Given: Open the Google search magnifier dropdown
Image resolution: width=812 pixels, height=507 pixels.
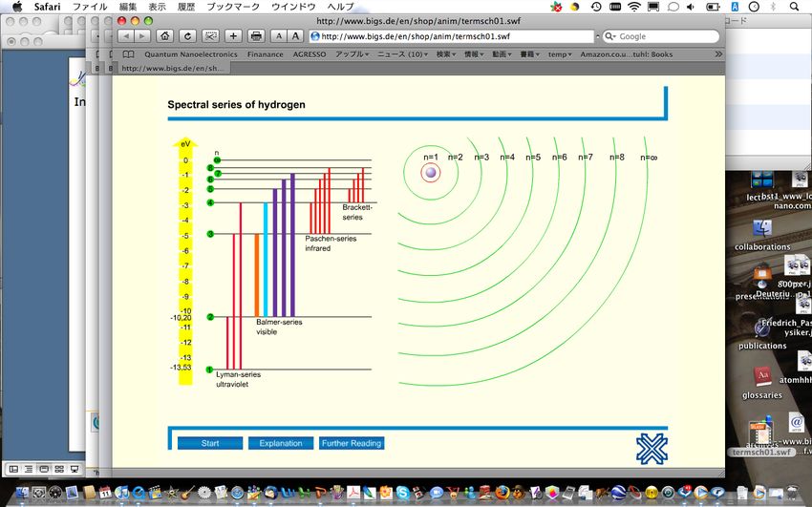Looking at the screenshot, I should pos(610,36).
